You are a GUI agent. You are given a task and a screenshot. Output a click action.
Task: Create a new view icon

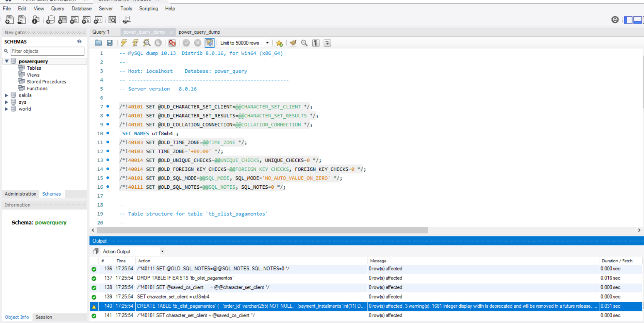tap(74, 20)
